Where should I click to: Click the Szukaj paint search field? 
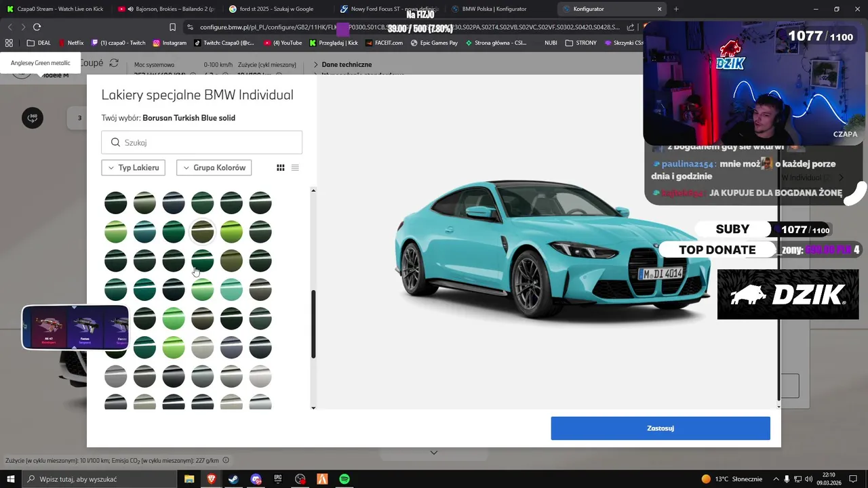pyautogui.click(x=201, y=142)
